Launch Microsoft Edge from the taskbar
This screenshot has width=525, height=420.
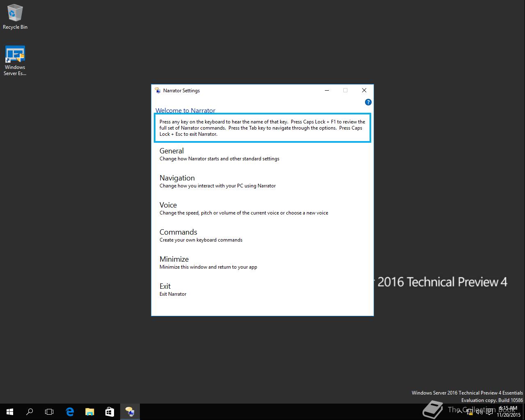click(70, 411)
